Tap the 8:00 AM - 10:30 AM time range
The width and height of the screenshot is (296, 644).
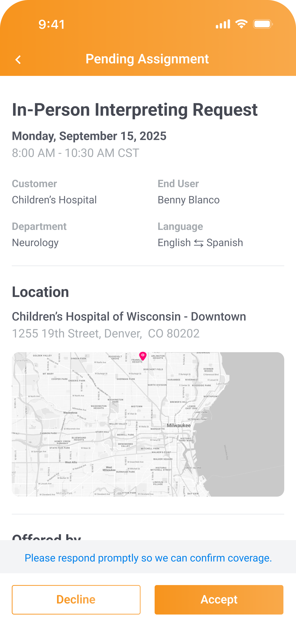pos(75,153)
